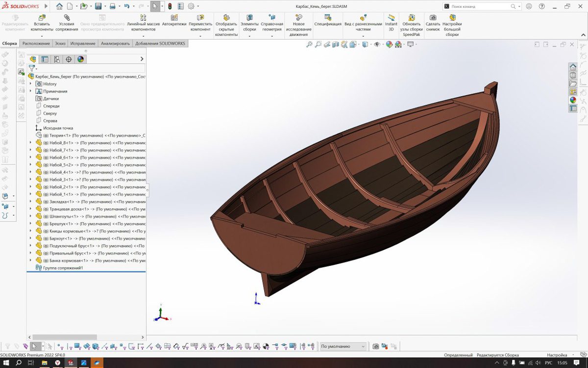Click the Take Snapshot (Сделать снимок) icon
588x368 pixels.
click(433, 18)
